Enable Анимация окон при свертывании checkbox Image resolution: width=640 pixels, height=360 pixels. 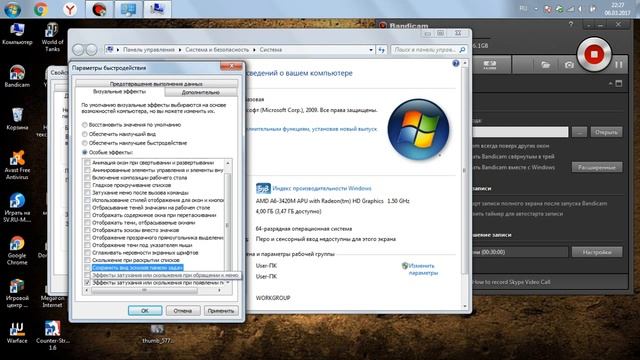[87, 162]
